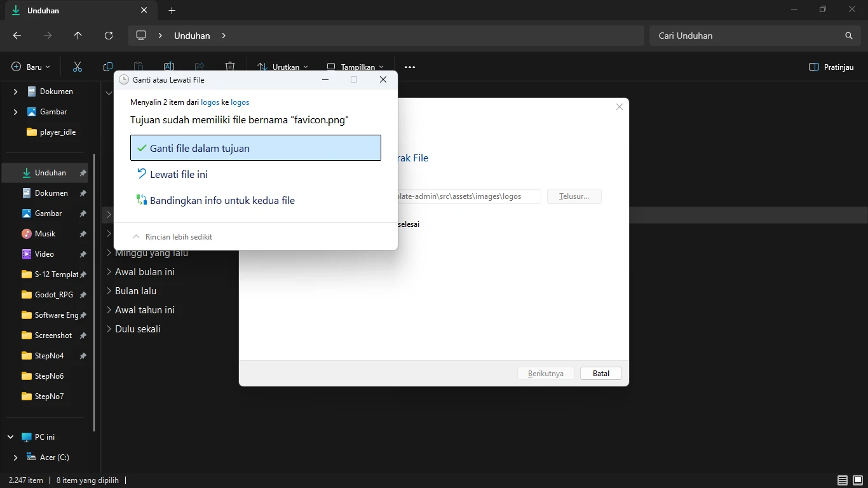Expand Acer (C:) drive in tree
The height and width of the screenshot is (488, 868).
pos(15,457)
